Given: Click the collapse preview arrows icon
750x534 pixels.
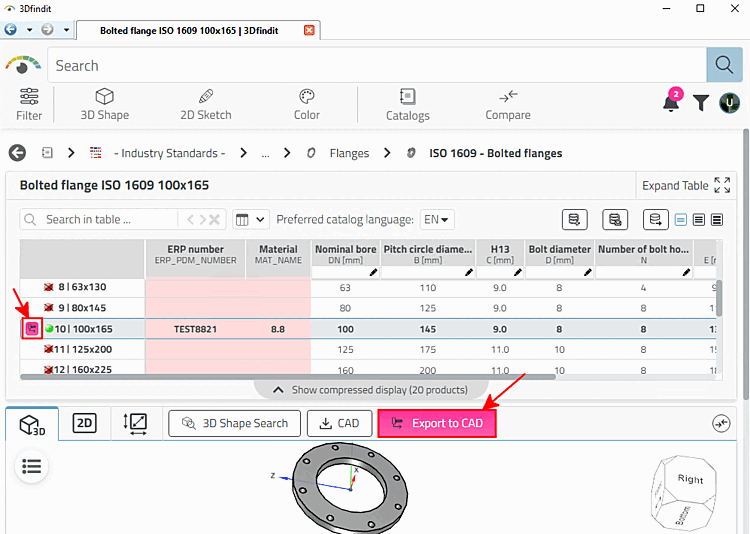Looking at the screenshot, I should tap(721, 423).
